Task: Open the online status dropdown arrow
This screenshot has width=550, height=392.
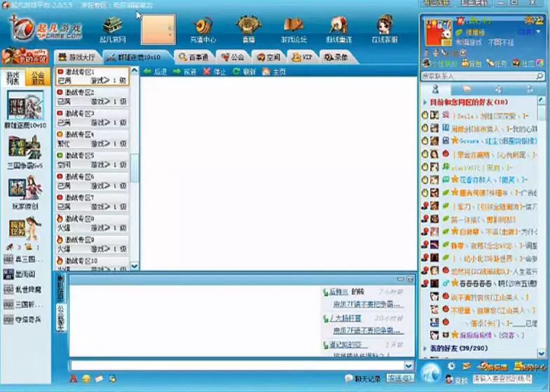Action: pos(539,32)
